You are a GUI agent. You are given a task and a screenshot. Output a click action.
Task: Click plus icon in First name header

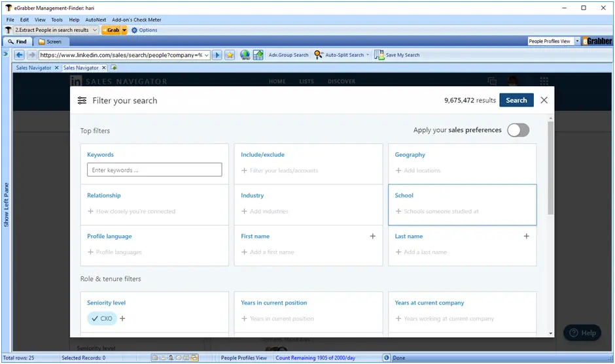(x=373, y=236)
